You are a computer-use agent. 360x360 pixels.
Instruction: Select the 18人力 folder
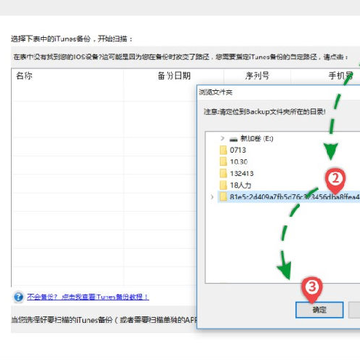point(240,185)
